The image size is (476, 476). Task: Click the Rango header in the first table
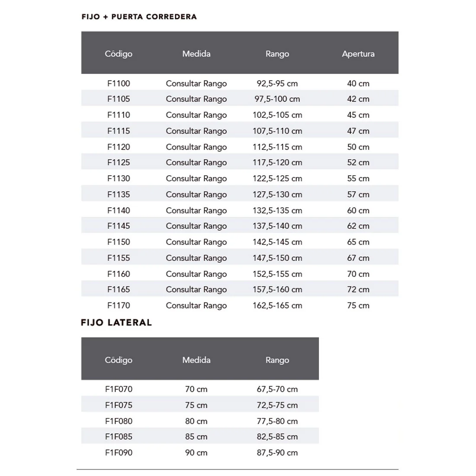point(277,54)
